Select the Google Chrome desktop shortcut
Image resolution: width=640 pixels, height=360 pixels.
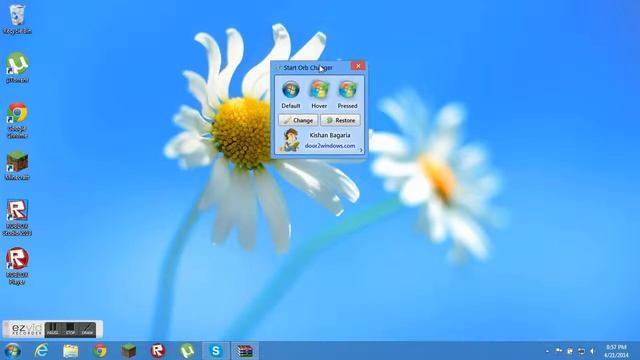[x=17, y=120]
